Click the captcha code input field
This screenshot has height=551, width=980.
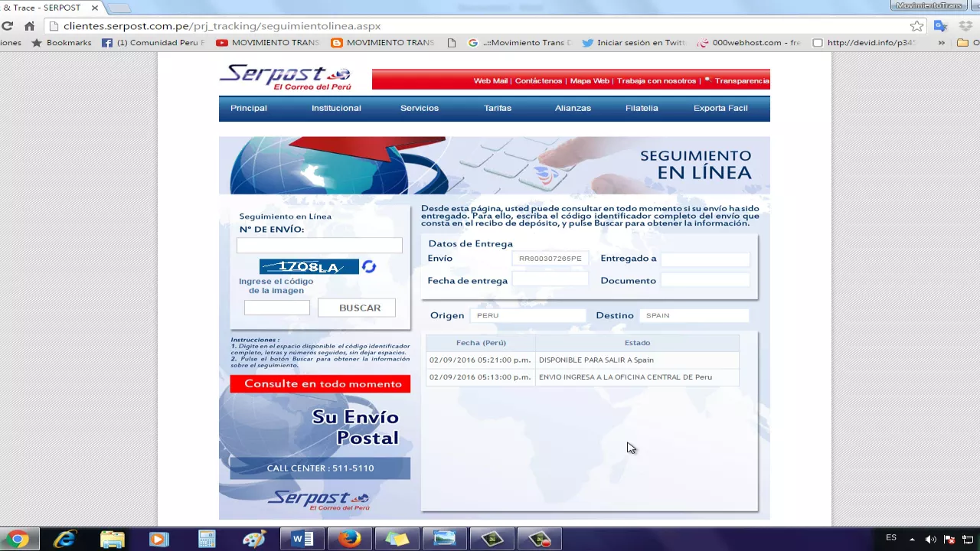pos(277,308)
